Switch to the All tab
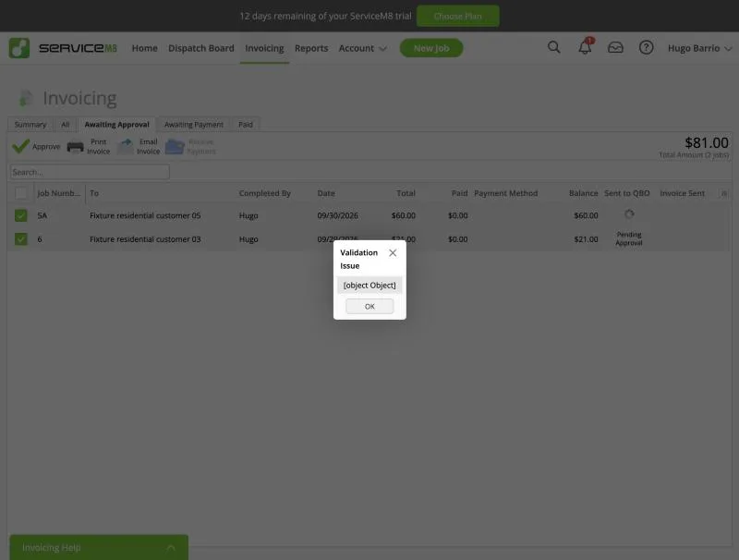 [66, 125]
